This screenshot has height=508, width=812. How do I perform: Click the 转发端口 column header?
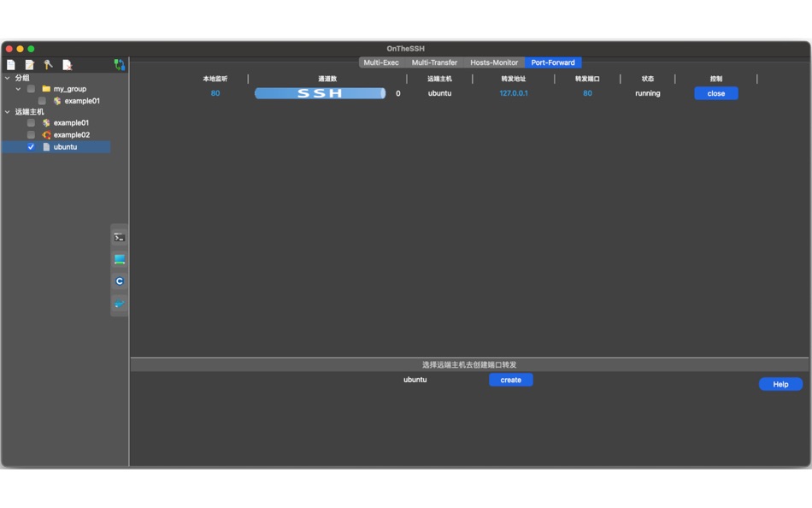coord(587,79)
